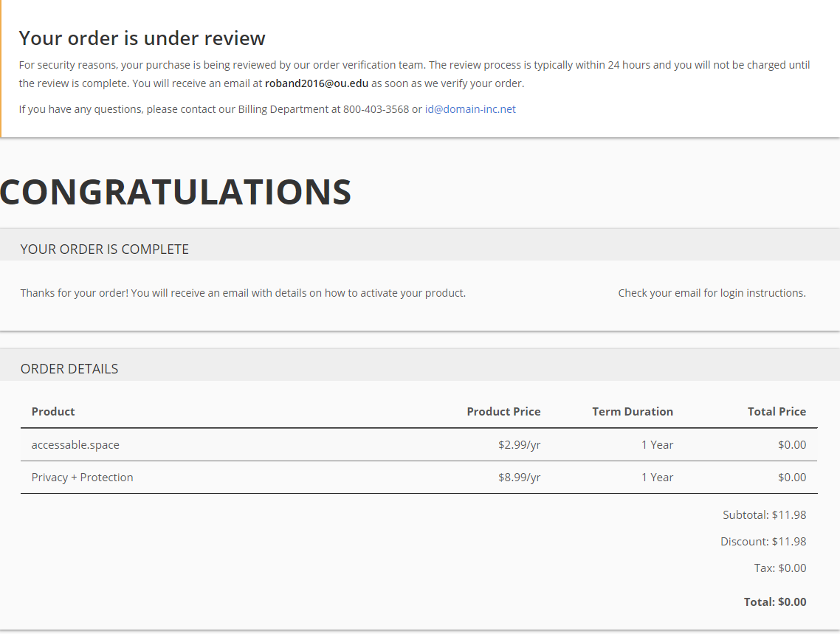840x634 pixels.
Task: Click the Discount: $11.98 line
Action: point(763,541)
